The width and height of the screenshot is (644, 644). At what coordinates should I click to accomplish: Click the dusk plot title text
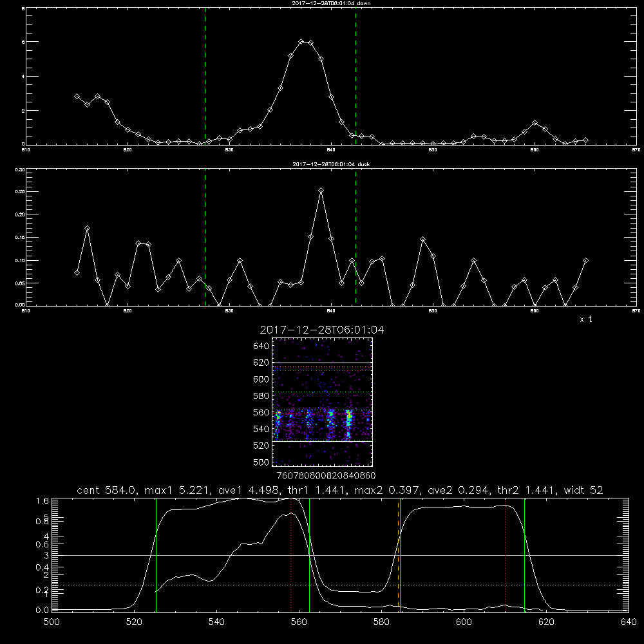point(331,164)
